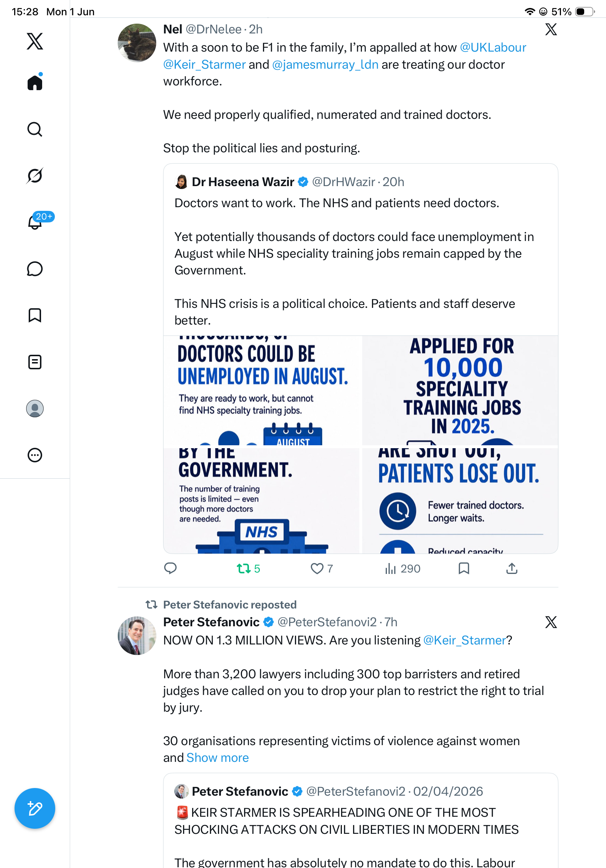Screen dimensions: 606x868
Task: Open the More options circle in sidebar
Action: tap(35, 455)
